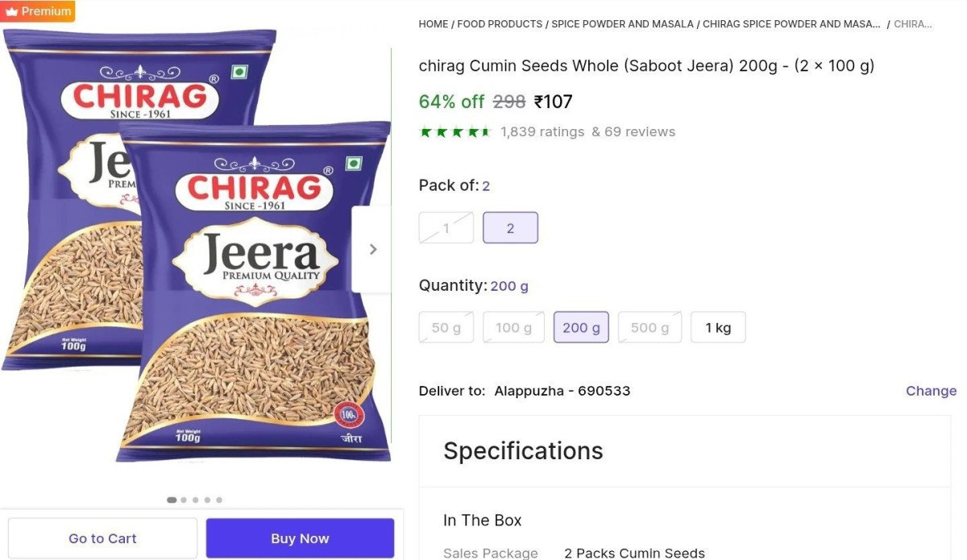The height and width of the screenshot is (560, 967).
Task: Jump to last carousel indicator dot
Action: [219, 500]
